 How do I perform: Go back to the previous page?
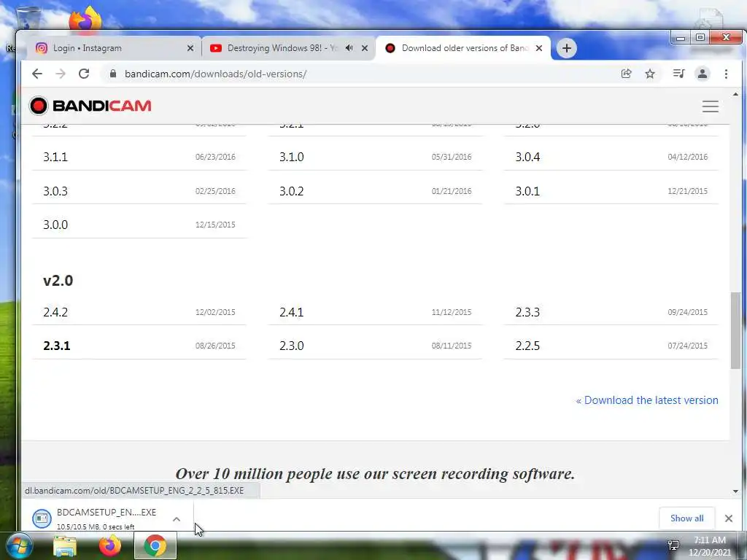[37, 74]
